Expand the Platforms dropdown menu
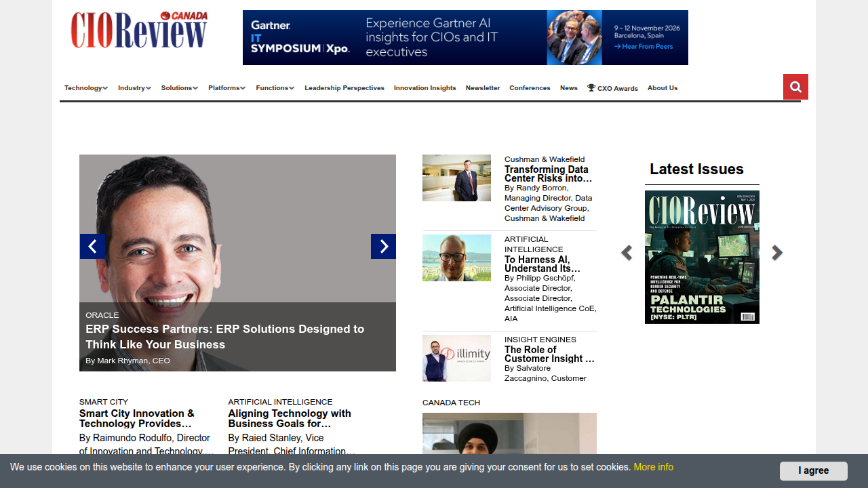The image size is (868, 488). [x=227, y=88]
